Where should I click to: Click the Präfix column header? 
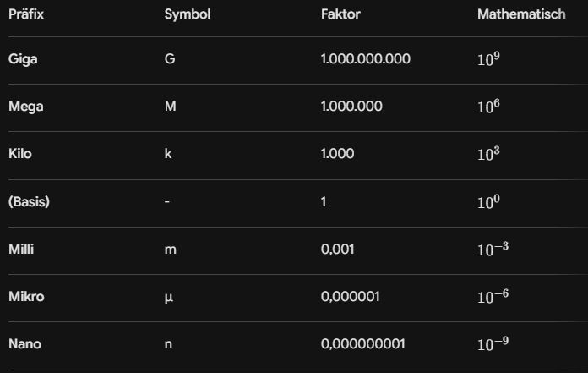(24, 15)
